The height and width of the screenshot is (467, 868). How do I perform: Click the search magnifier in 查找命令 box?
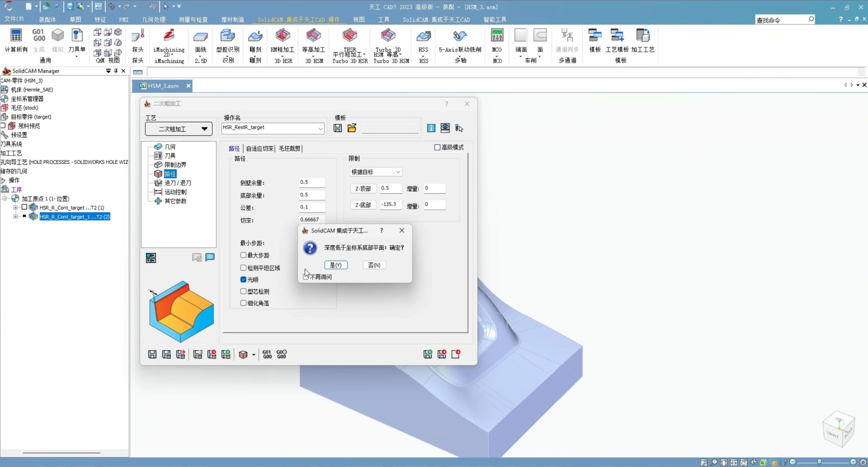click(x=811, y=19)
